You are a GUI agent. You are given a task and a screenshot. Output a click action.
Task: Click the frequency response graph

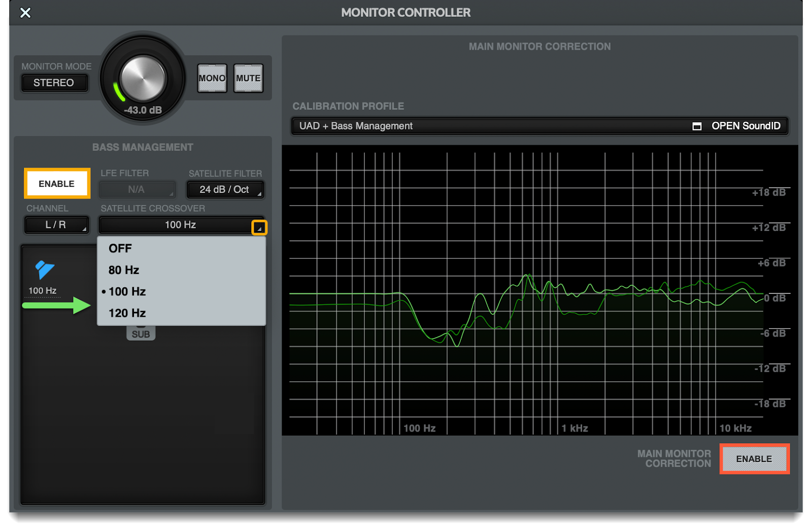click(539, 290)
